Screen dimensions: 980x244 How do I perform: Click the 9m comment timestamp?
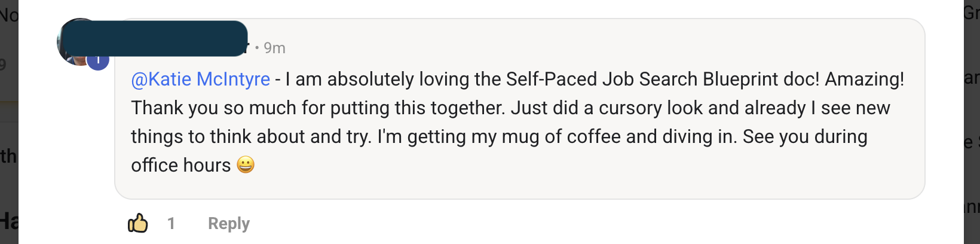(x=274, y=48)
